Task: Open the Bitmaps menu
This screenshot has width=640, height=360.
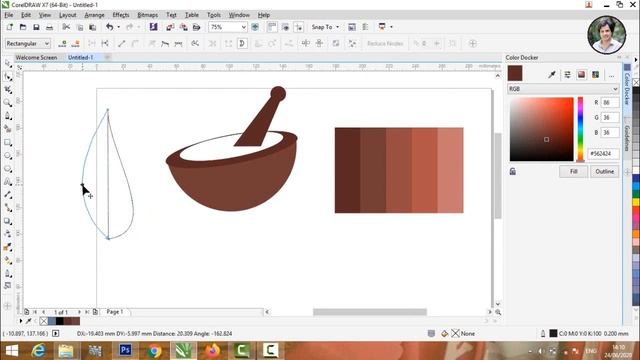Action: (147, 15)
